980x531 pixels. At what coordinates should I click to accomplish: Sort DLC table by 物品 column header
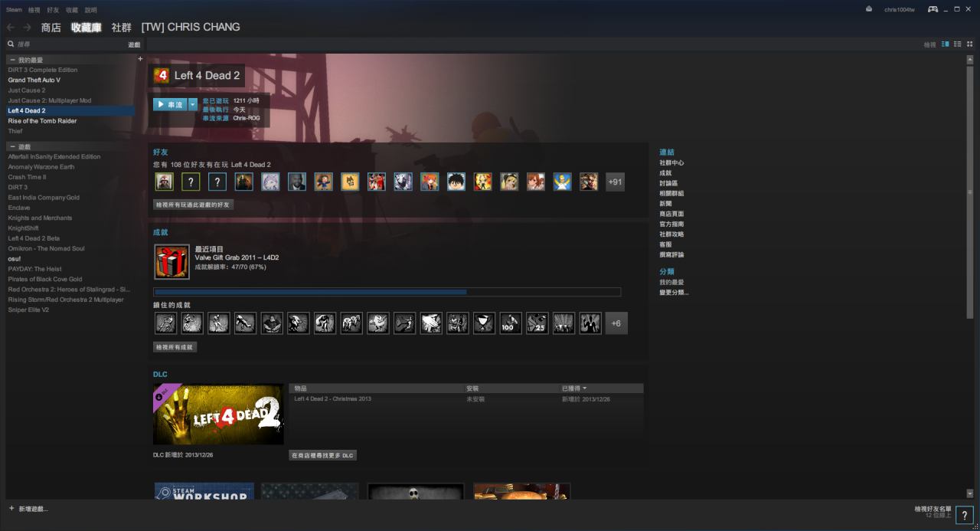300,388
